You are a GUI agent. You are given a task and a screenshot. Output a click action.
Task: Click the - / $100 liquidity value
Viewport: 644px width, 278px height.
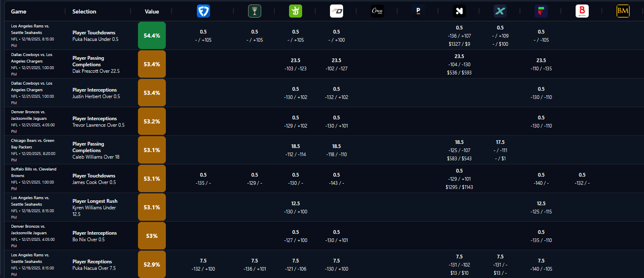[x=500, y=44]
